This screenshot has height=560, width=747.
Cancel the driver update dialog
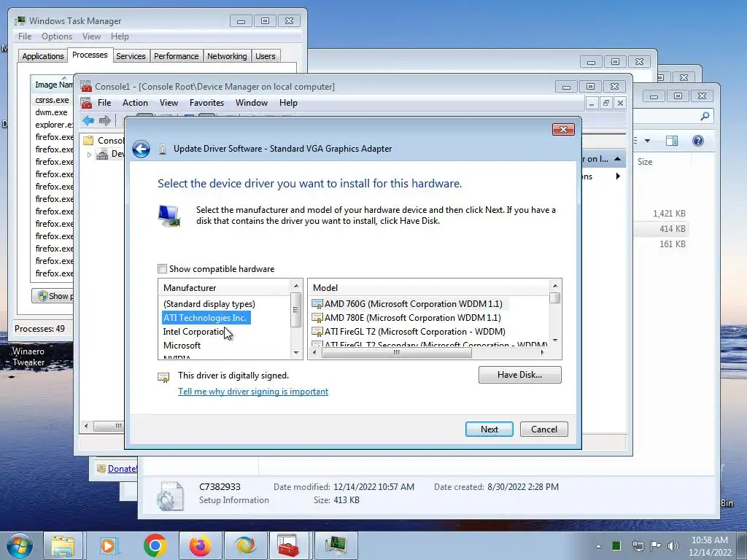pos(544,429)
